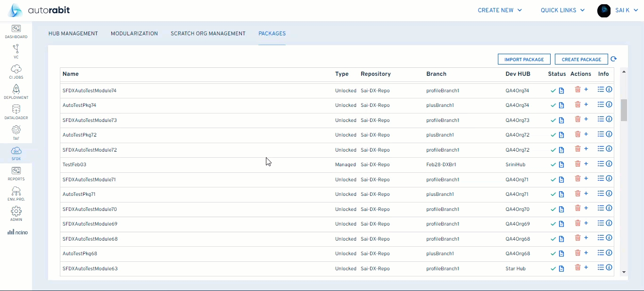Open the VC version control sidebar icon
The width and height of the screenshot is (644, 291).
coord(16,49)
